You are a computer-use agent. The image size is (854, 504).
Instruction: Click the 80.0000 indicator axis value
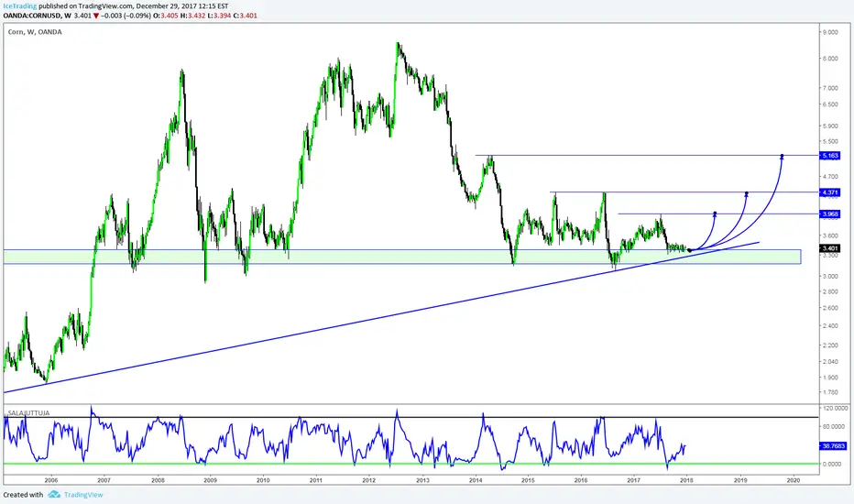[835, 427]
